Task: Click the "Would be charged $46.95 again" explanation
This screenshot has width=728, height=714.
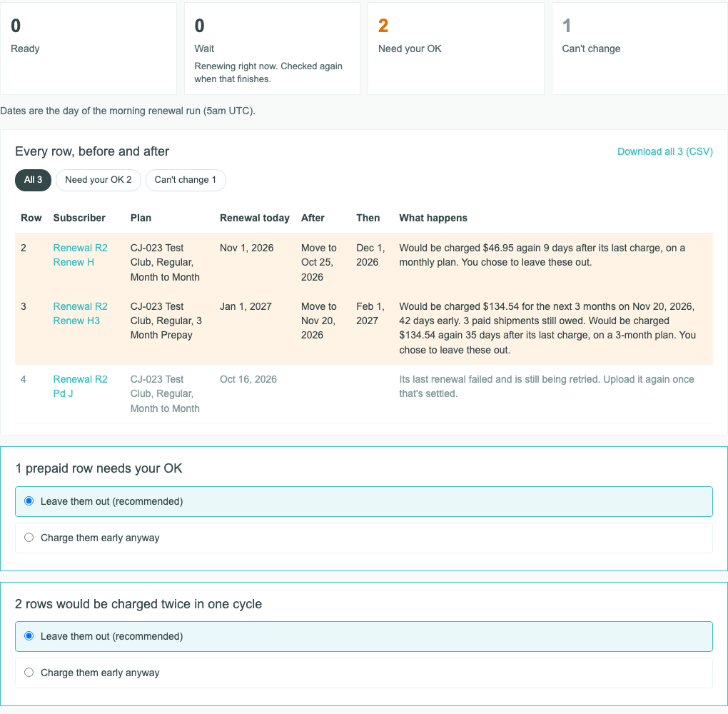Action: pyautogui.click(x=542, y=255)
